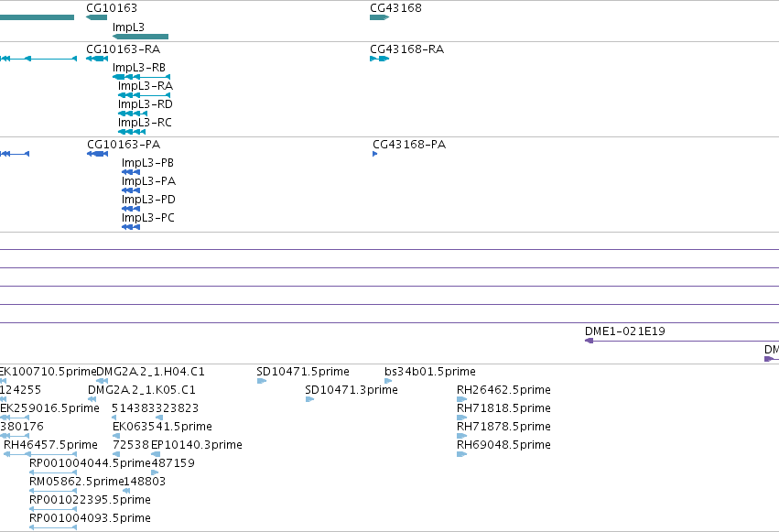
Task: Select EST RM05862.5prime
Action: pos(76,482)
